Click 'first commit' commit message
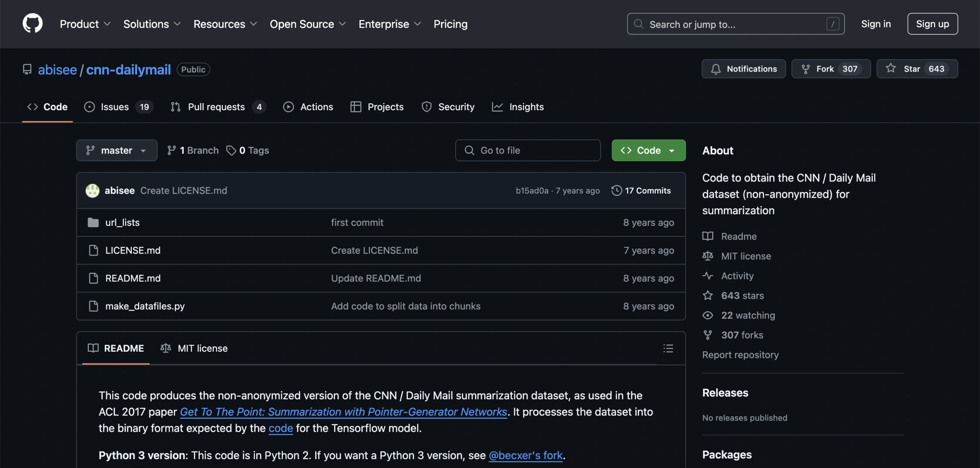Screen dimensions: 980x468 coord(357,222)
